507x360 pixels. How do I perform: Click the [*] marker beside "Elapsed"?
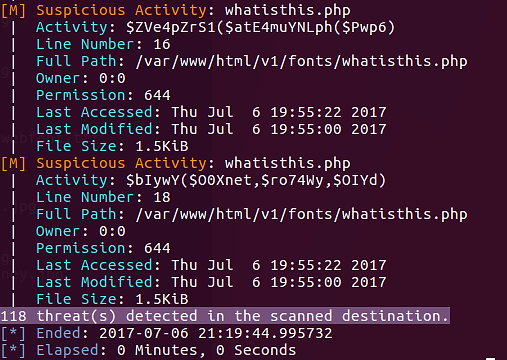point(13,350)
